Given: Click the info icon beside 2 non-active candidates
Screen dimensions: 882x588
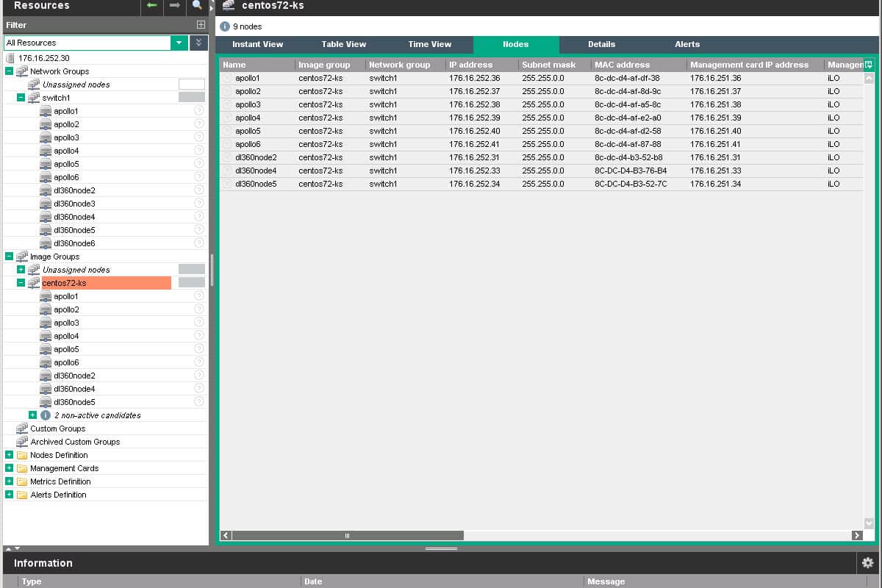Looking at the screenshot, I should [x=46, y=415].
